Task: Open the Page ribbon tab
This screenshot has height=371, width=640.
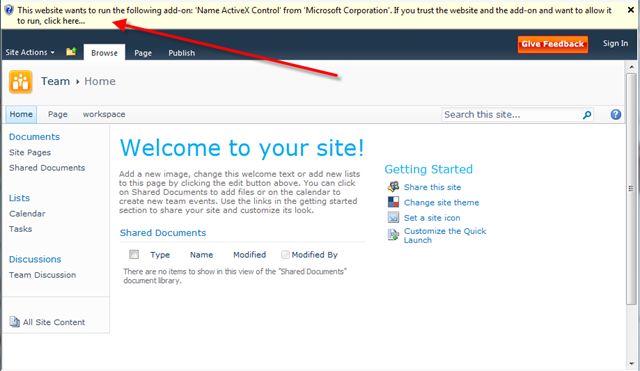Action: pyautogui.click(x=143, y=53)
